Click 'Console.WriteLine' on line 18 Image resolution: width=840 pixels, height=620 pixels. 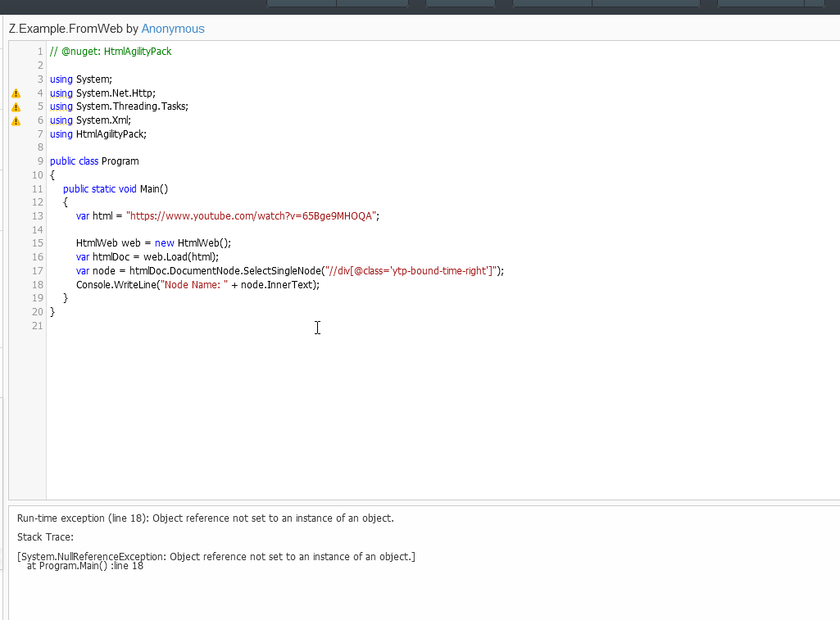[x=116, y=285]
